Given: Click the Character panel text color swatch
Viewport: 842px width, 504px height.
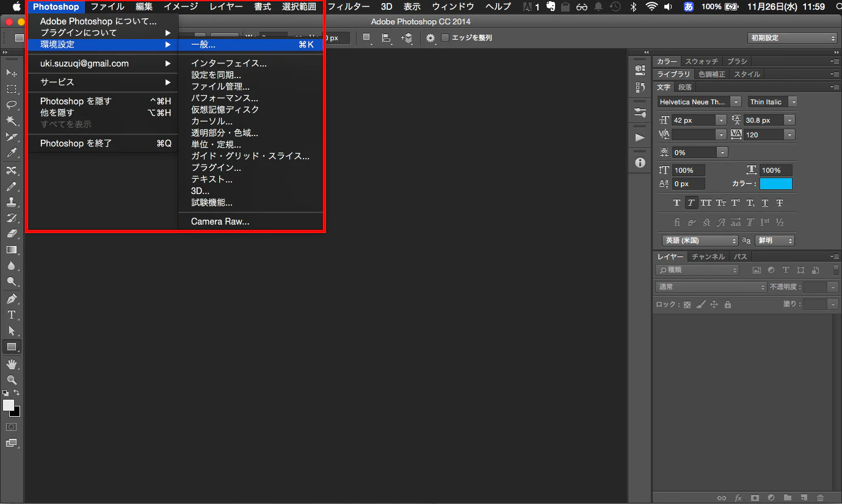Looking at the screenshot, I should [775, 184].
